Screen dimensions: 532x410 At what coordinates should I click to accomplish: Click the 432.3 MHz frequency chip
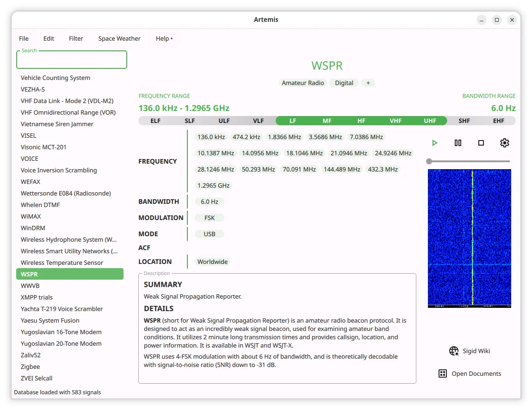pos(383,169)
